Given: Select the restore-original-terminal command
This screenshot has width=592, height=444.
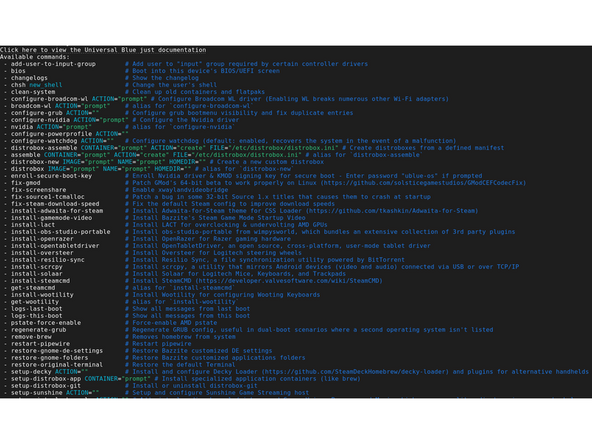Looking at the screenshot, I should tap(57, 364).
